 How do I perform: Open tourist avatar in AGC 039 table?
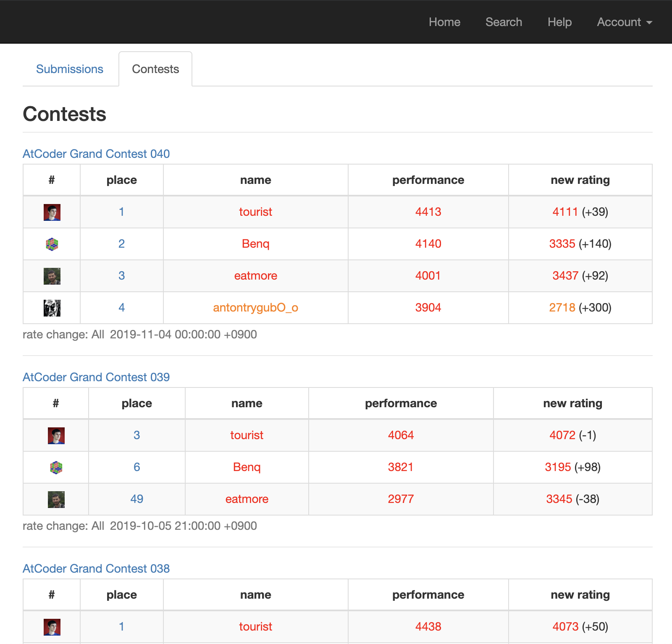click(x=56, y=436)
